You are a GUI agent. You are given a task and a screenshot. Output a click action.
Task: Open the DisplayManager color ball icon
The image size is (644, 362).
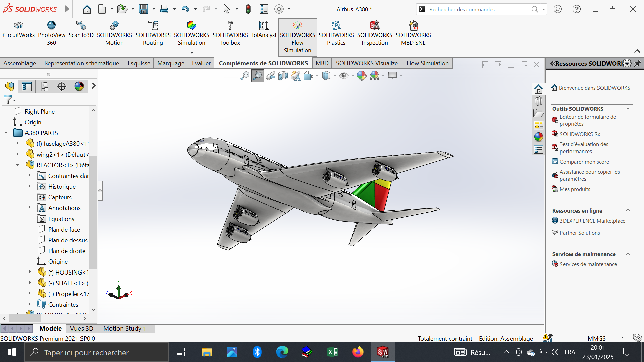tap(79, 86)
